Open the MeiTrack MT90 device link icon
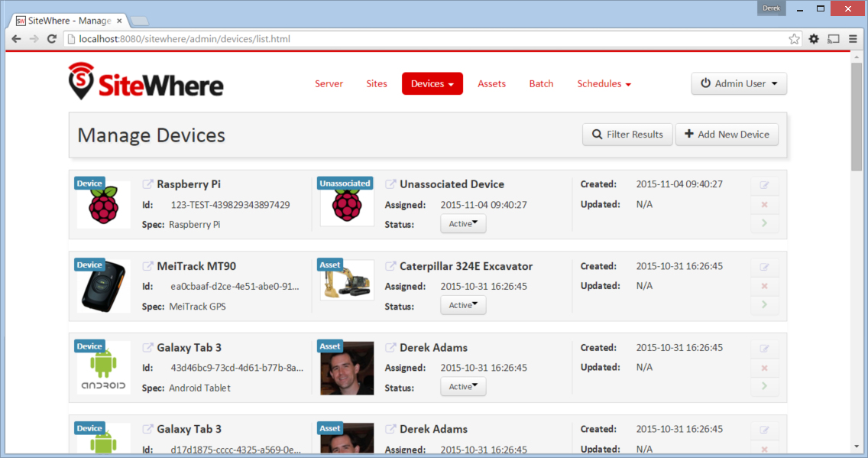868x458 pixels. (147, 266)
